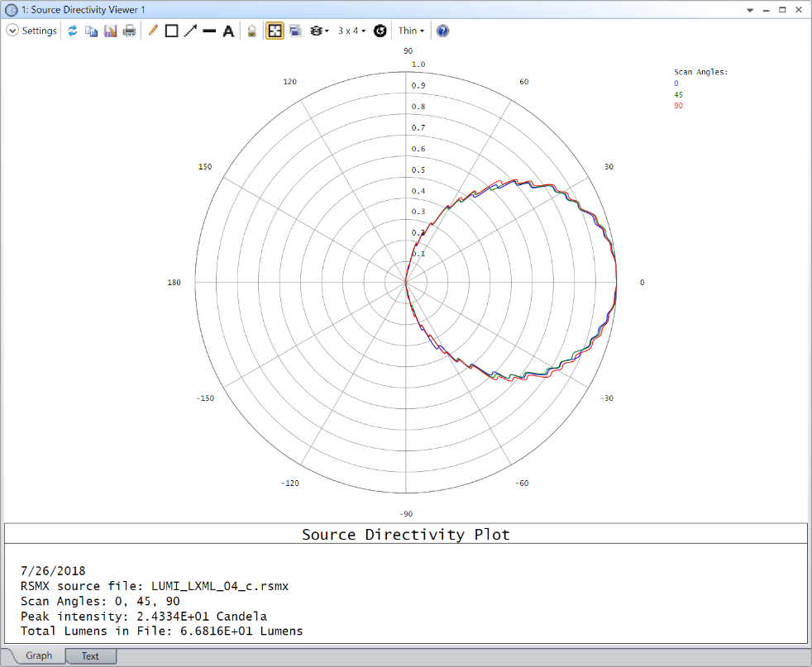Print the directivity plot
Screen dimensions: 812x667
(x=130, y=31)
